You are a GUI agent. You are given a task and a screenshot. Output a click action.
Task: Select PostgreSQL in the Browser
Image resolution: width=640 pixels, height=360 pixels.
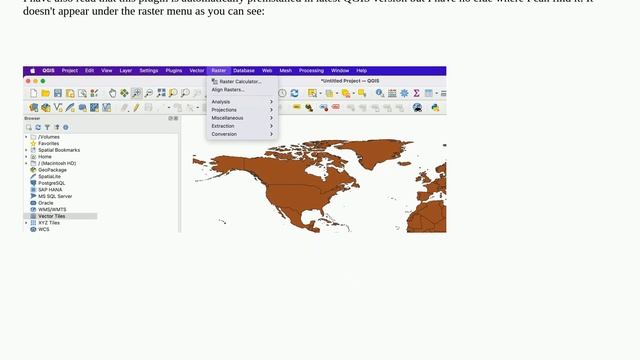click(51, 183)
